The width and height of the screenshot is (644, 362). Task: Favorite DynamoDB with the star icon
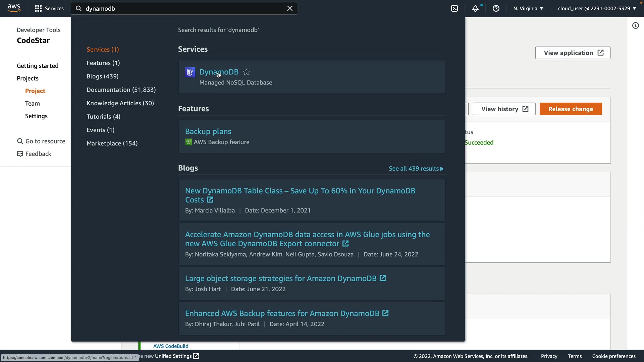[246, 72]
